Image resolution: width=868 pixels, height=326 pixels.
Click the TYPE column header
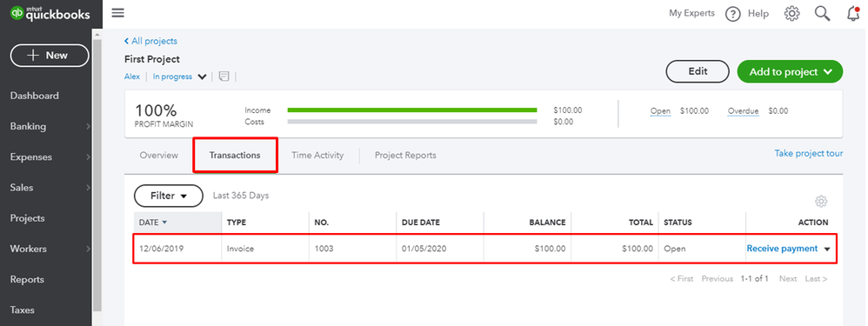click(237, 223)
